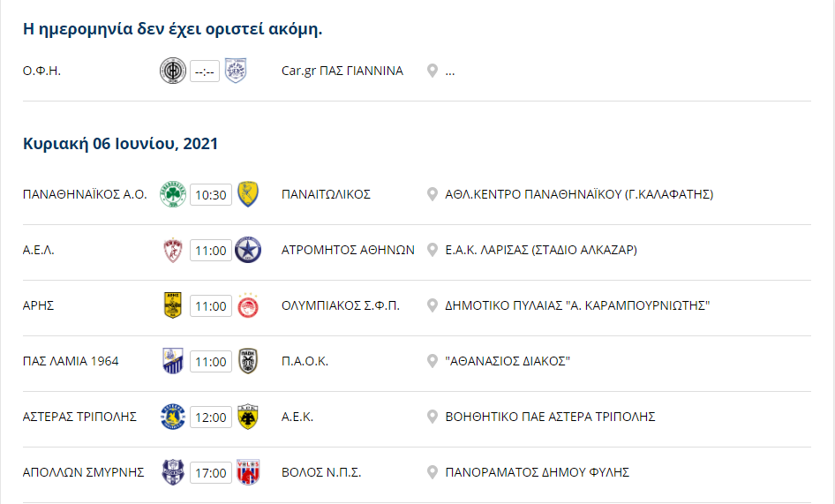Open ΠΑΝΑΘΗΝΑΪΚΟΣ Α.Ο. team link
Image resolution: width=835 pixels, height=504 pixels.
[x=85, y=194]
